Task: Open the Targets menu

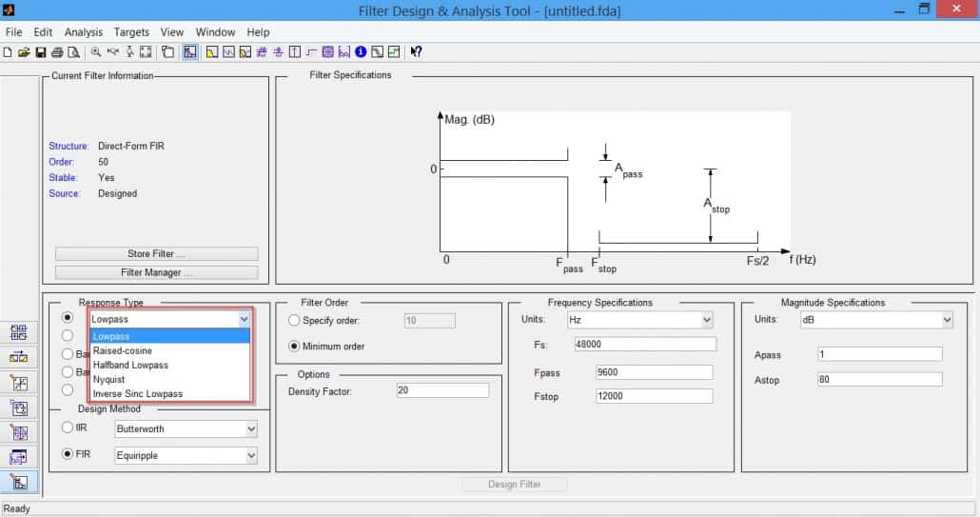Action: 131,31
